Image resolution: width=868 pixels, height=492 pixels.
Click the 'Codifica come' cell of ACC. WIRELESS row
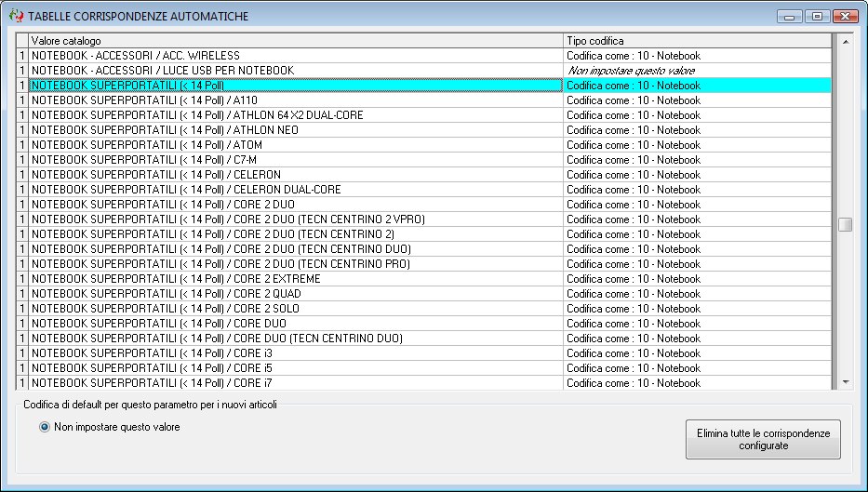[698, 56]
